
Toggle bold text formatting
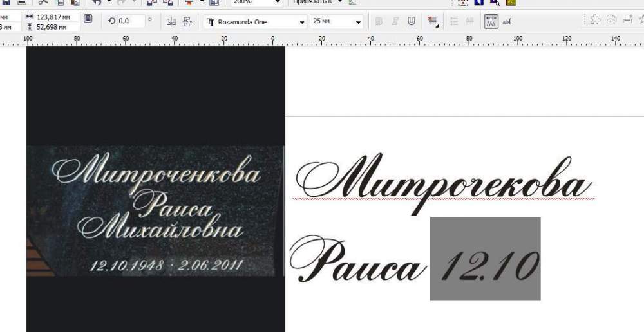click(379, 22)
